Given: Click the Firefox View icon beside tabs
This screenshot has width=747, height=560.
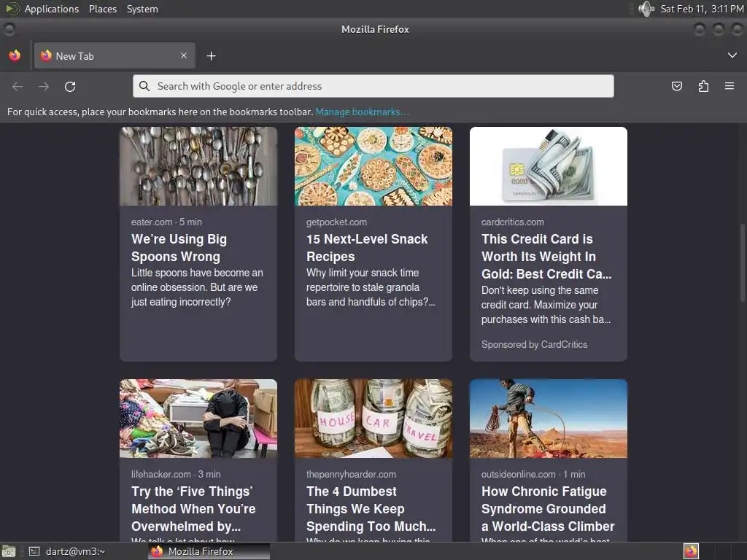Looking at the screenshot, I should 15,55.
